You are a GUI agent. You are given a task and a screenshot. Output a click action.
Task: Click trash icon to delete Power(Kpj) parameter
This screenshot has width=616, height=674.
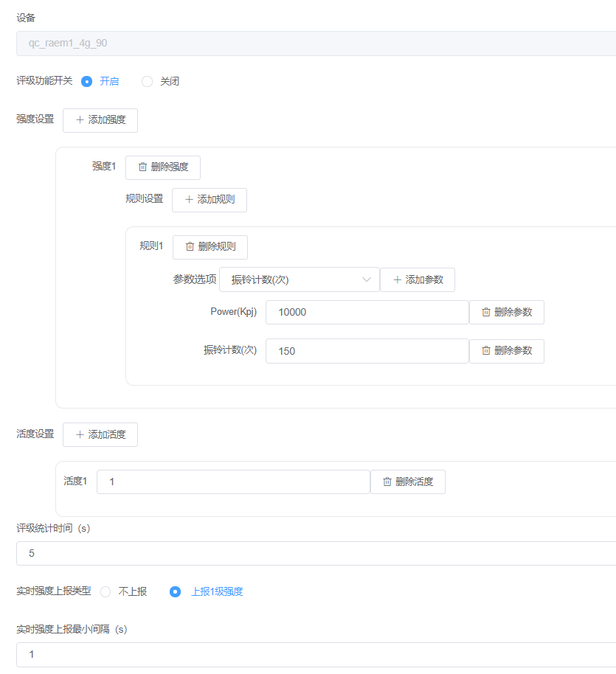tap(486, 313)
